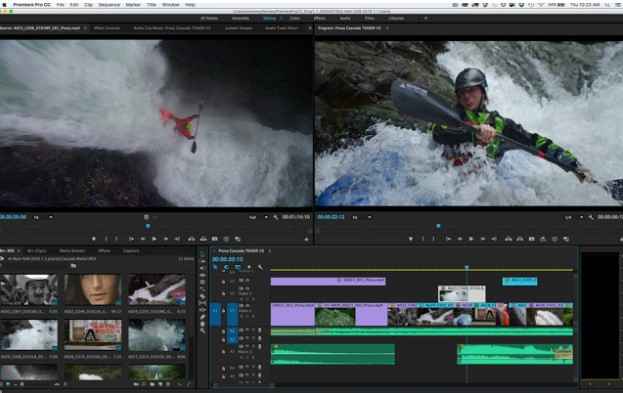Click Mark Out in the Program monitor

(434, 239)
